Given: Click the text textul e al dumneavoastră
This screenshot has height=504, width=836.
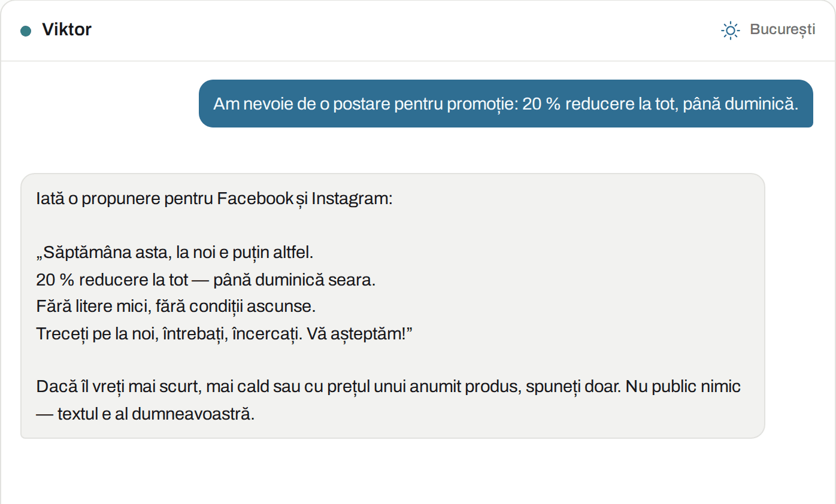Looking at the screenshot, I should (x=156, y=414).
